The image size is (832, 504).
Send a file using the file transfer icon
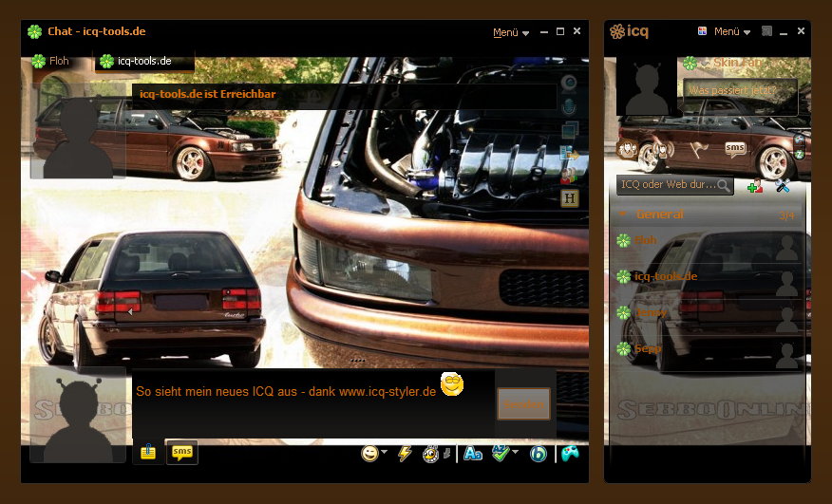pyautogui.click(x=569, y=154)
